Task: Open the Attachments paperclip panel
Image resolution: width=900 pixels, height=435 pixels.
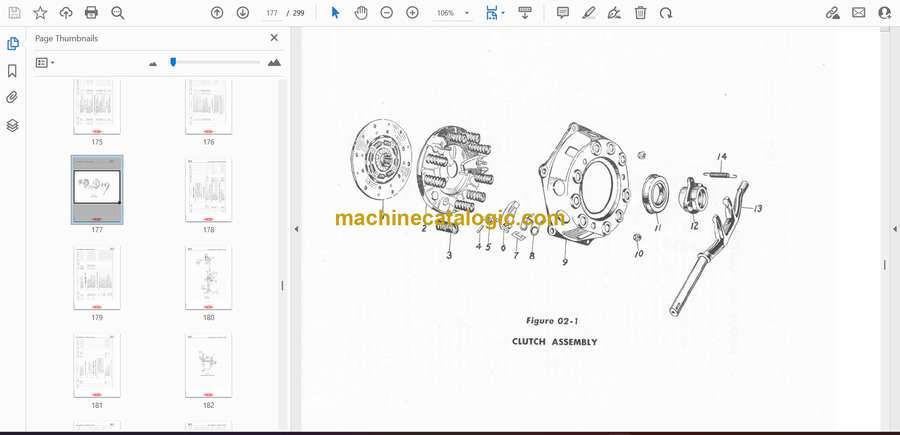Action: click(x=12, y=98)
